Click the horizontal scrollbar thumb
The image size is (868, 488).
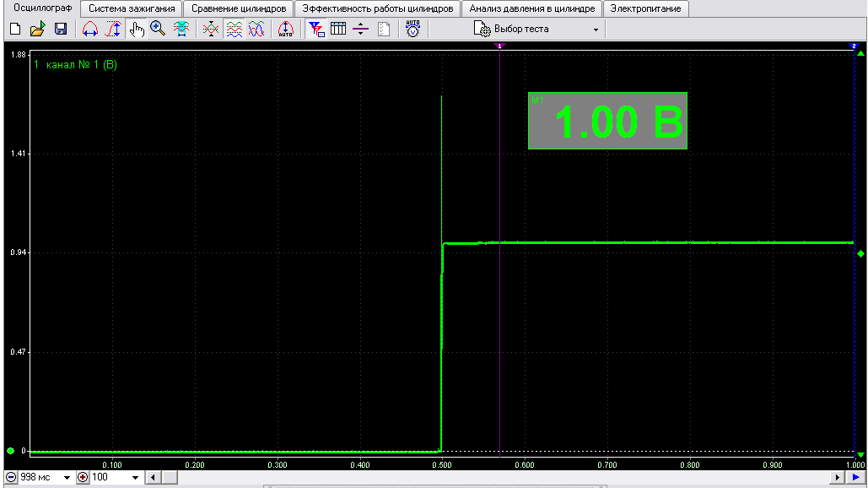click(170, 477)
